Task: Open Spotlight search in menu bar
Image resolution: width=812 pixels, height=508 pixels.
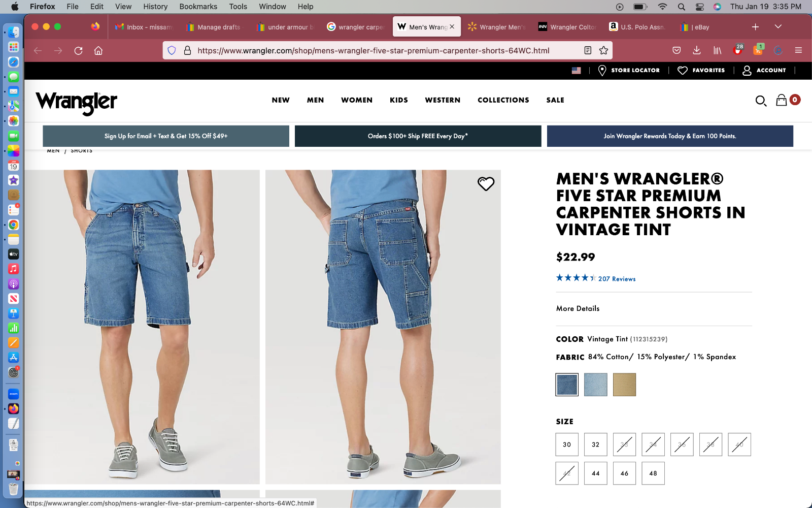Action: (681, 7)
